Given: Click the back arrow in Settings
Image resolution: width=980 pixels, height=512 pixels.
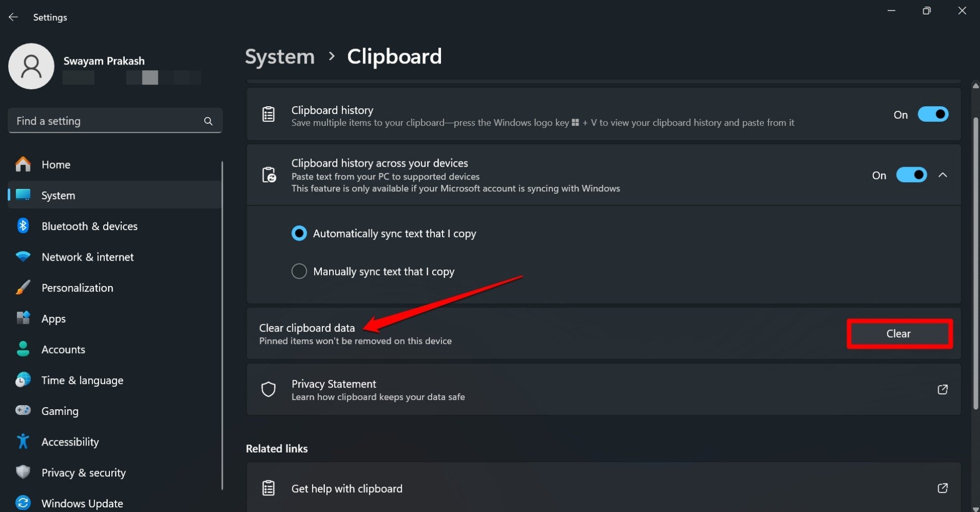Looking at the screenshot, I should [x=13, y=17].
